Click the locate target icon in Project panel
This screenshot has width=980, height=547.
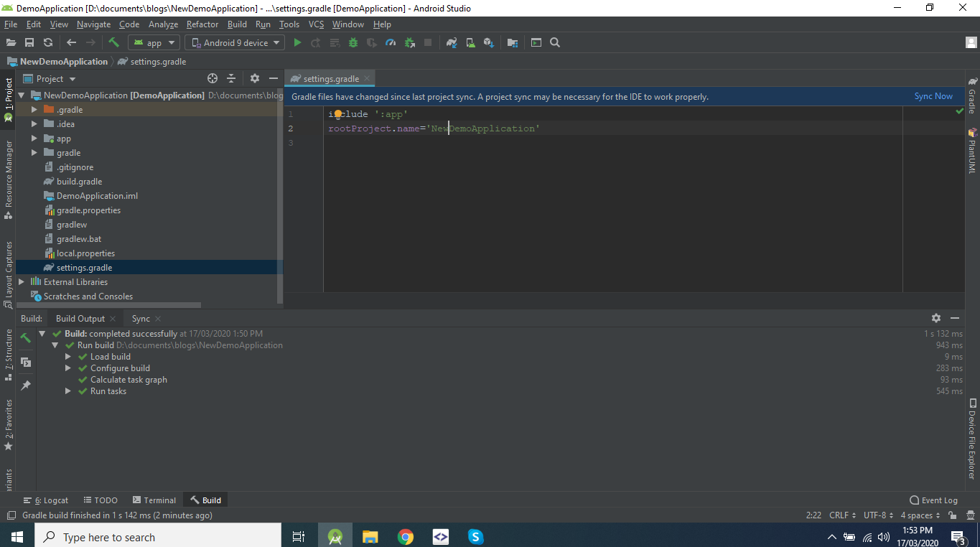(x=213, y=78)
